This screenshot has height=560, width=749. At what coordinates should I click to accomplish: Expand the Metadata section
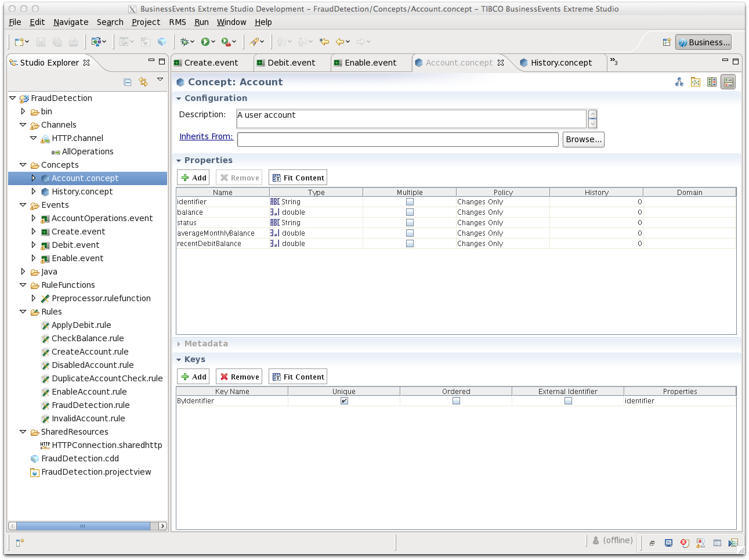point(179,344)
